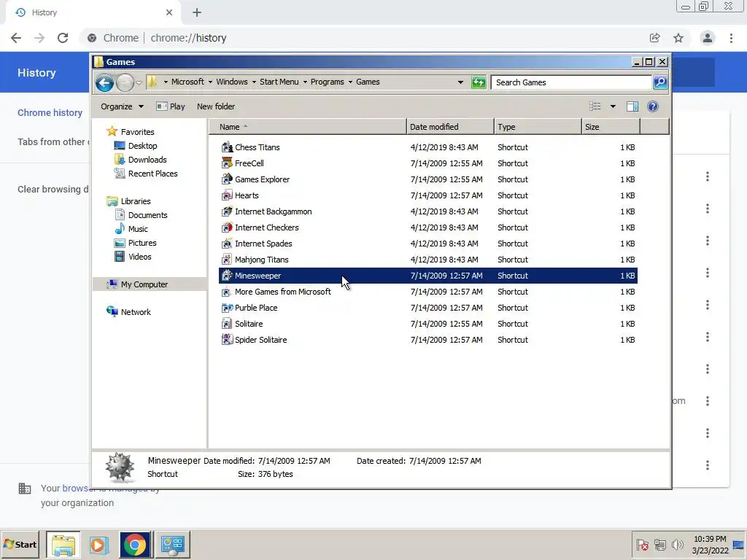Click the Minesweeper row icon

[x=227, y=276]
